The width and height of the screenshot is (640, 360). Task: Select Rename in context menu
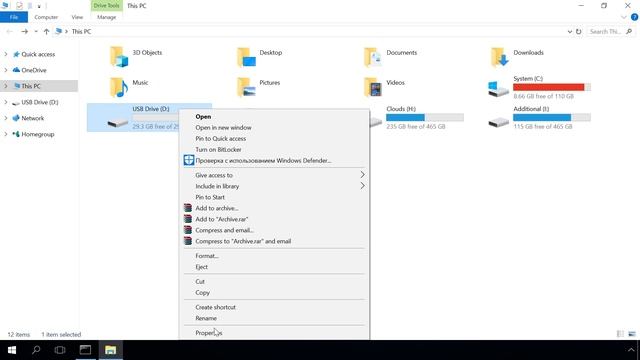[x=274, y=318]
